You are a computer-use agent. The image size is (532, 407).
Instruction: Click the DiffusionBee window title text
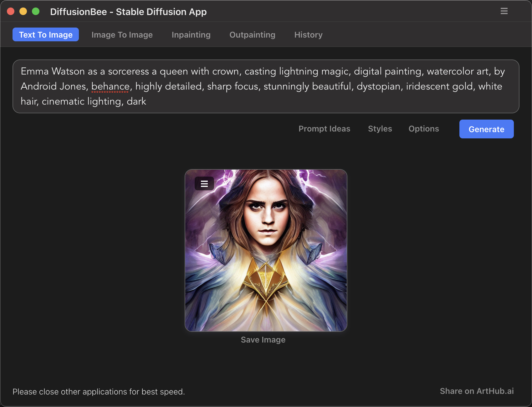coord(128,12)
